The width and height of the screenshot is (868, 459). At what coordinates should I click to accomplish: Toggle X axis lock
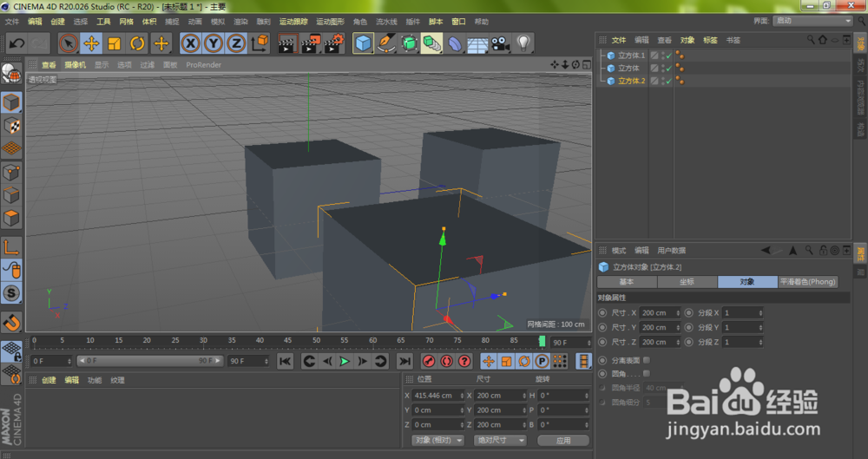pyautogui.click(x=190, y=43)
